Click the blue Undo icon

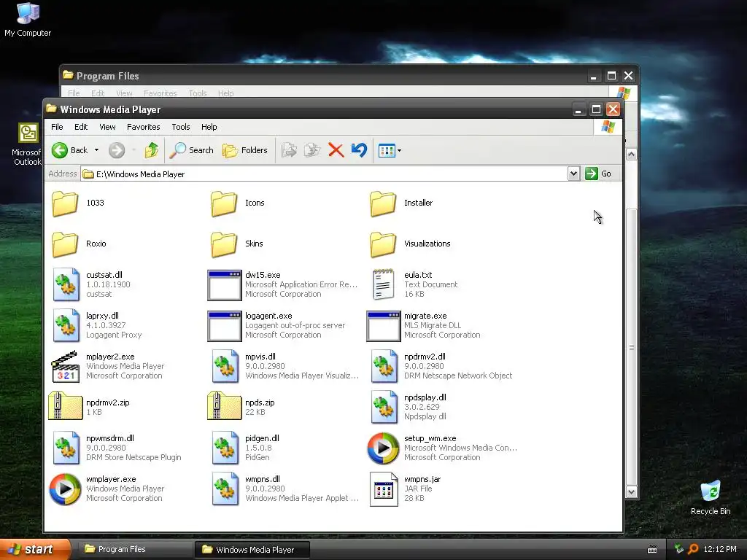(x=359, y=150)
